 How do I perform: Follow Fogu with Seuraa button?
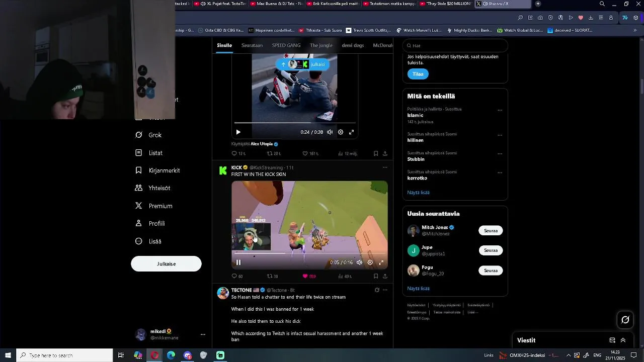pos(491,270)
